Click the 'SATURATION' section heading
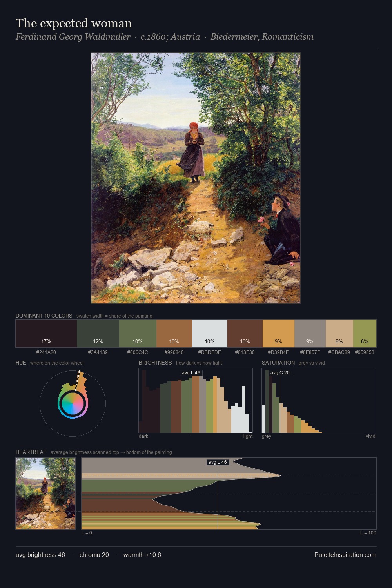The image size is (392, 588). [278, 363]
